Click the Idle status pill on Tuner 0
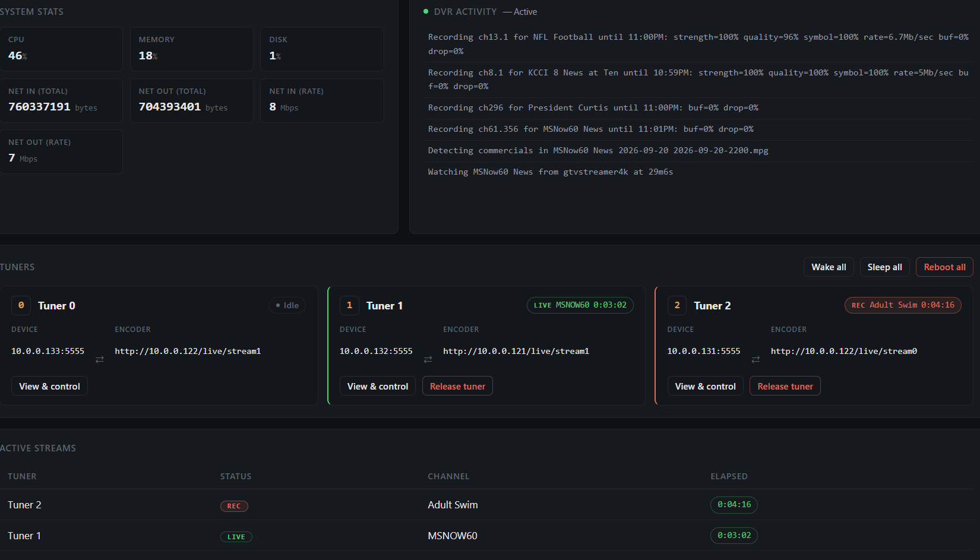This screenshot has width=980, height=560. (287, 305)
